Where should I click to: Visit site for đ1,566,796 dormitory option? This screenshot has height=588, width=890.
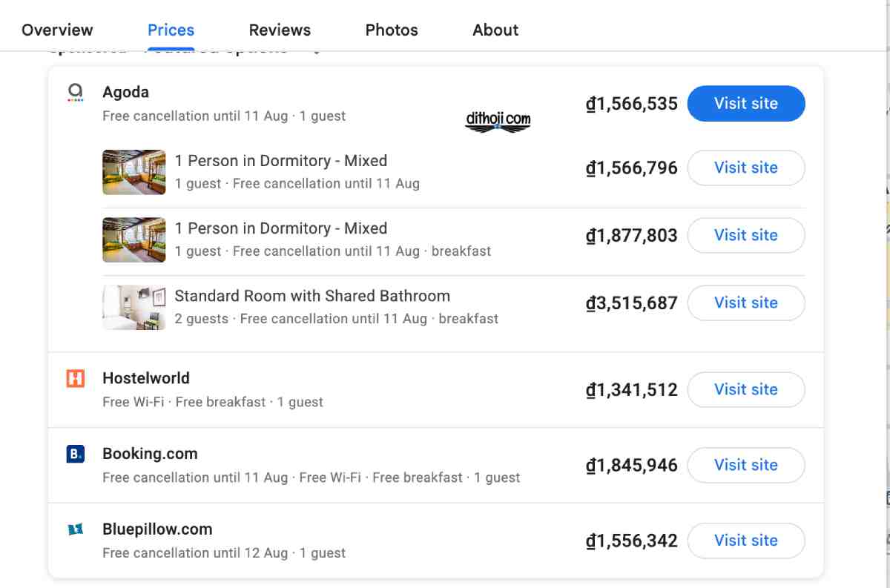[x=746, y=168]
